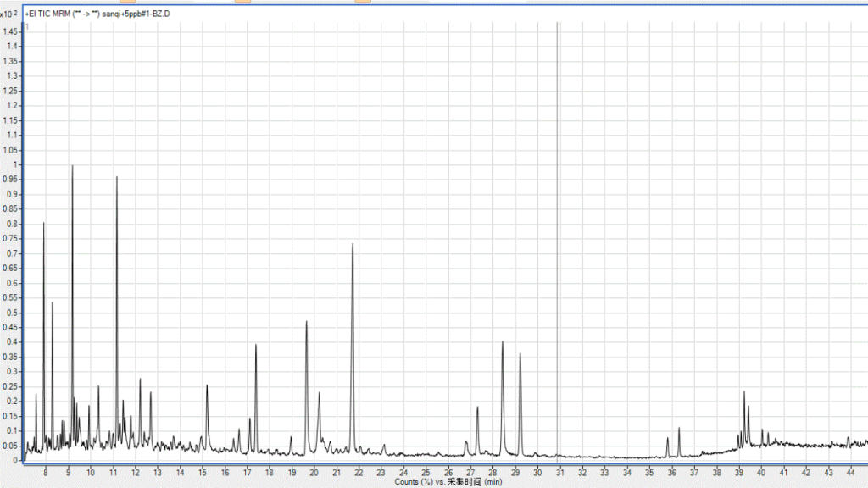The height and width of the screenshot is (488, 868).
Task: Select the tallest peak near 9.2 min
Action: pyautogui.click(x=73, y=167)
